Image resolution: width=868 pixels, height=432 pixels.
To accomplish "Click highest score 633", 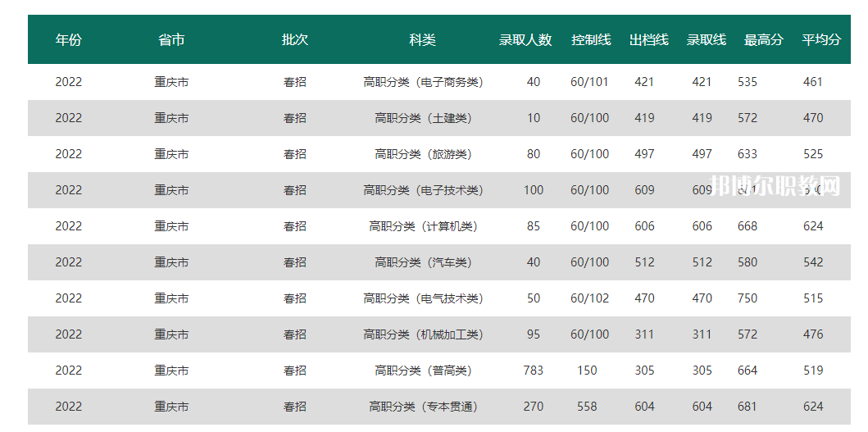I will click(x=748, y=154).
